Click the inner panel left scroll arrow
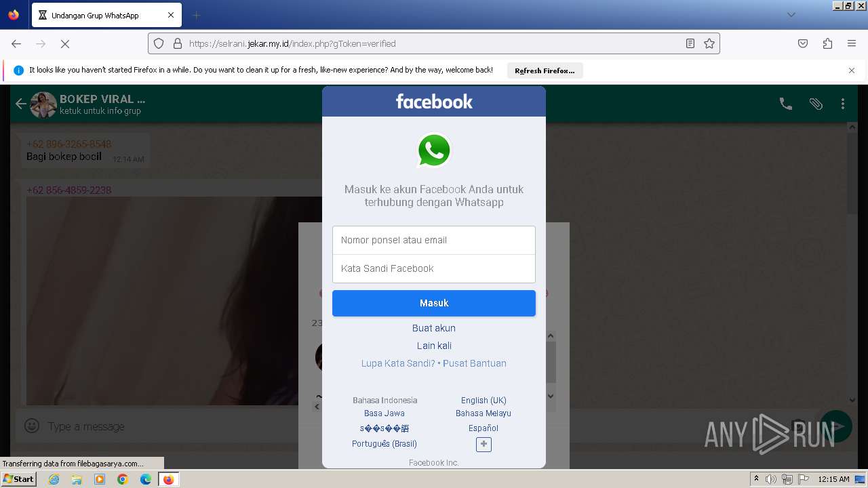The image size is (868, 488). pos(317,407)
